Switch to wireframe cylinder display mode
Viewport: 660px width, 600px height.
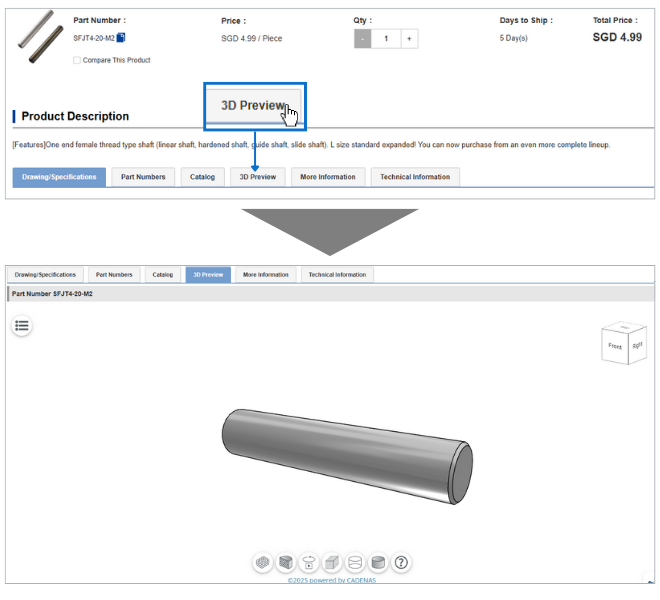pos(355,563)
